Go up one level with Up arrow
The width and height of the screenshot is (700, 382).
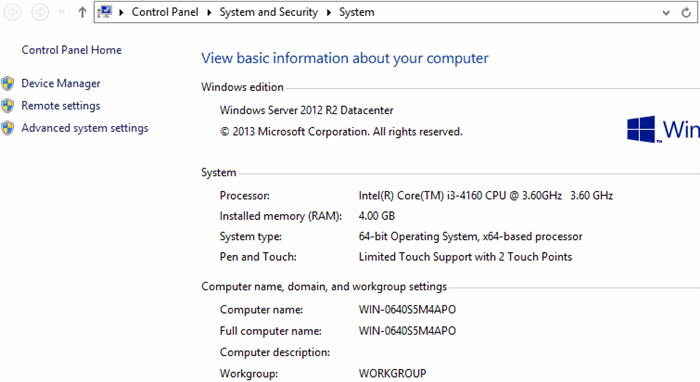click(82, 12)
